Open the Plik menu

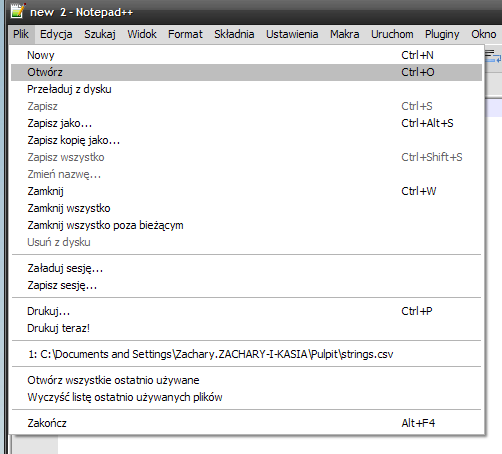[21, 34]
